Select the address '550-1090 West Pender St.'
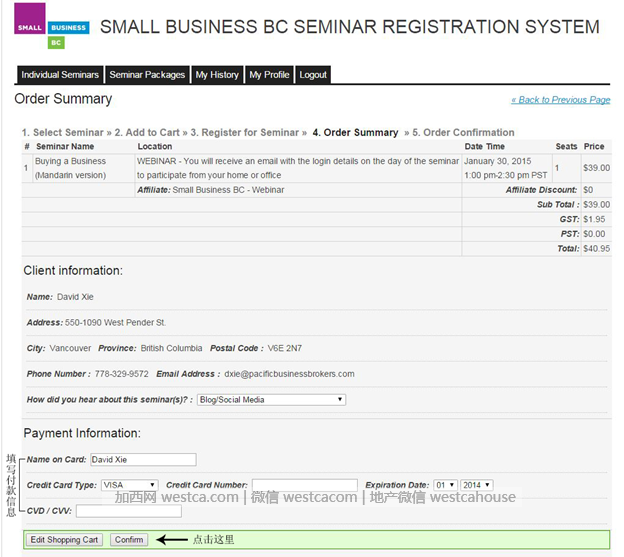Image resolution: width=624 pixels, height=557 pixels. [x=115, y=323]
